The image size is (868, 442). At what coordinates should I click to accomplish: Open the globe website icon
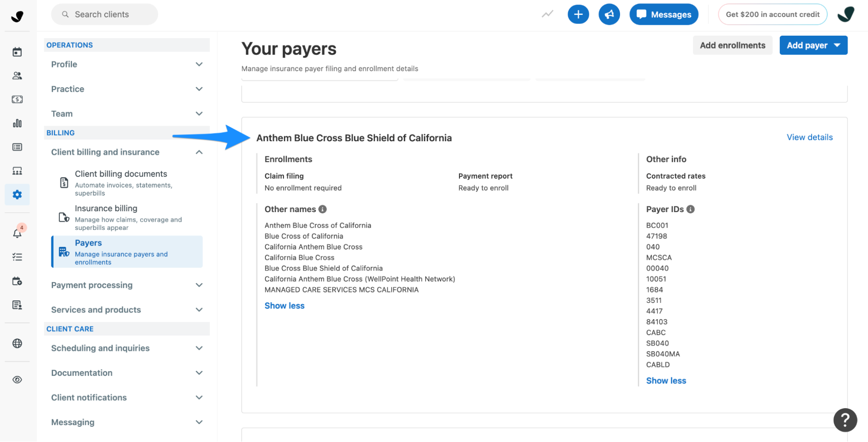coord(17,343)
